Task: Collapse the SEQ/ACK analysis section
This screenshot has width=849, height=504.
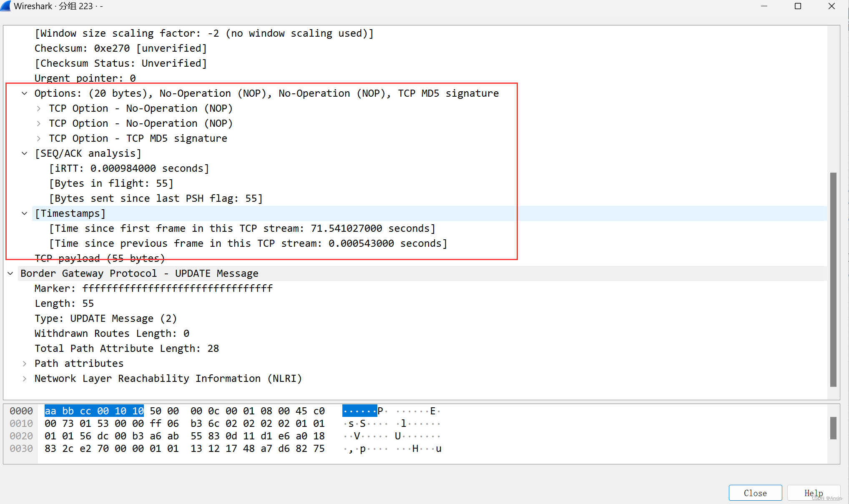Action: (25, 153)
